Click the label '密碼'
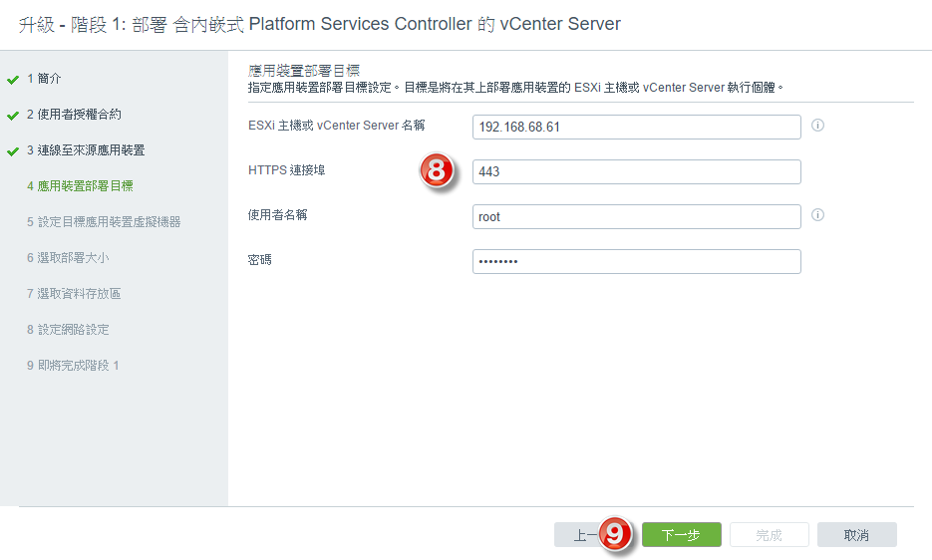 (x=260, y=260)
